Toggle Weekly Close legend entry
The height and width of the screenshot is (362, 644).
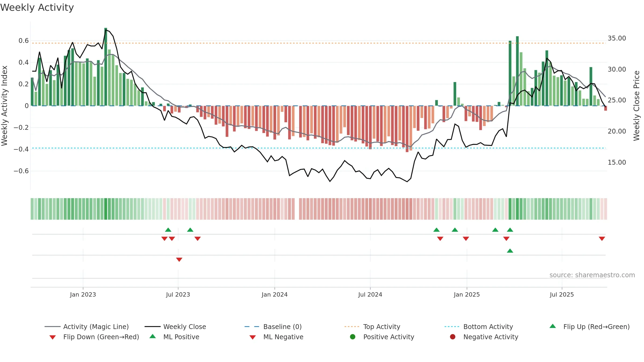click(x=175, y=327)
